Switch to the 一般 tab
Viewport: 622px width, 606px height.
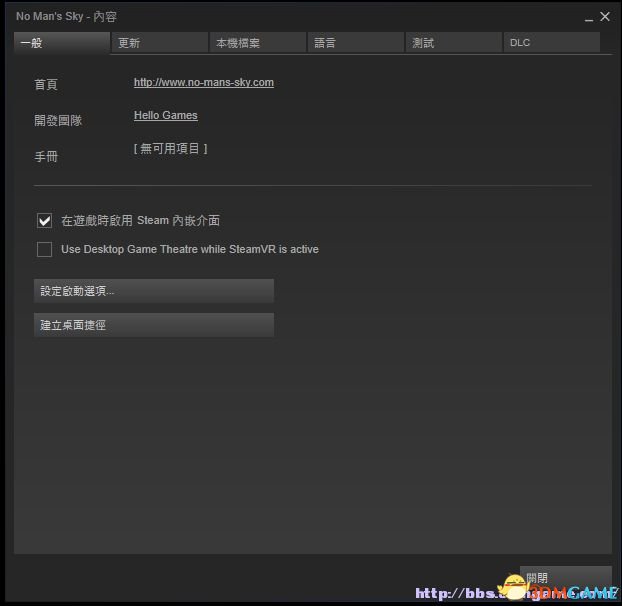pyautogui.click(x=62, y=42)
